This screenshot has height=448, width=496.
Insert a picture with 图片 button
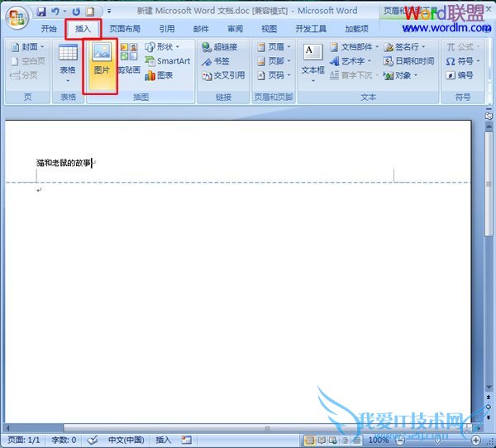point(102,65)
